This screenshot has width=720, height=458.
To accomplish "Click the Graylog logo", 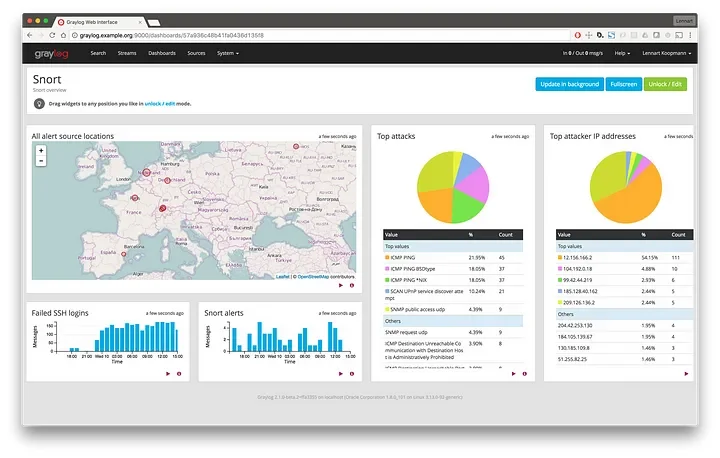I will click(x=51, y=54).
